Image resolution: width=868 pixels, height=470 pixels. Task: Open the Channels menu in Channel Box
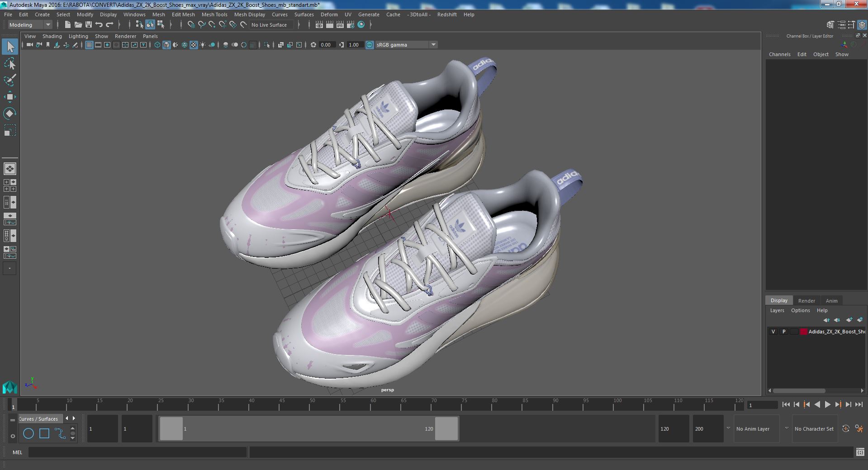(x=779, y=54)
